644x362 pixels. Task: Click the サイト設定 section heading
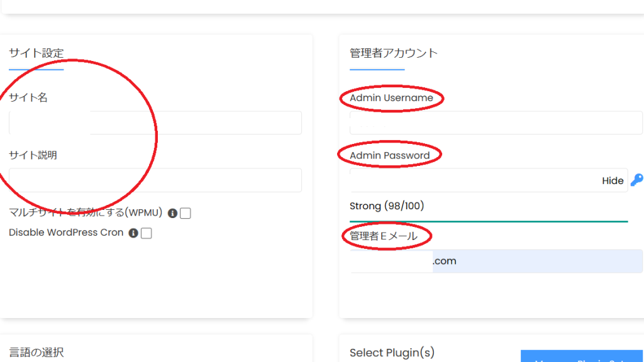tap(36, 53)
